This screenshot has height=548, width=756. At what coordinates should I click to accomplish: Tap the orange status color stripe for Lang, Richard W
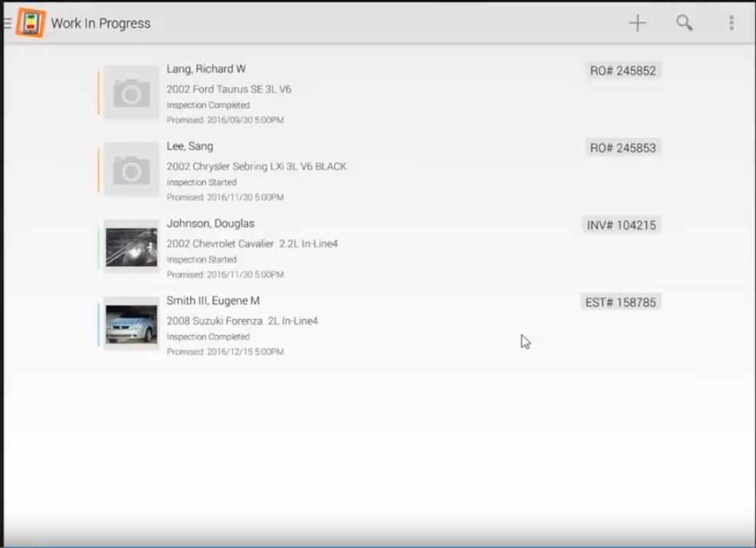pos(100,92)
